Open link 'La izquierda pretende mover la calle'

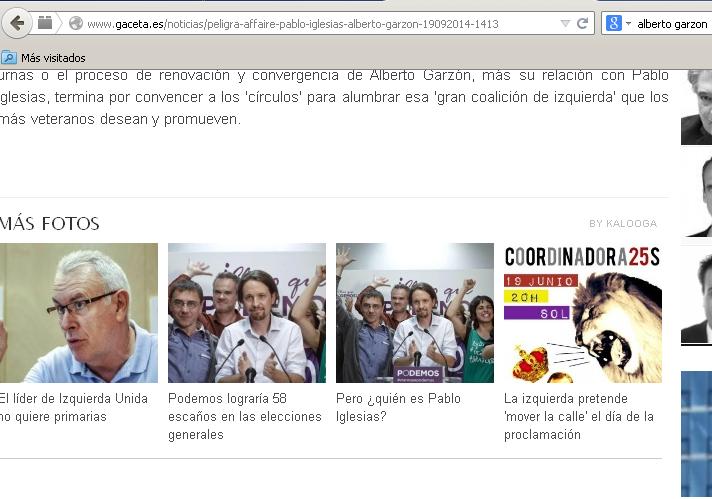point(578,416)
